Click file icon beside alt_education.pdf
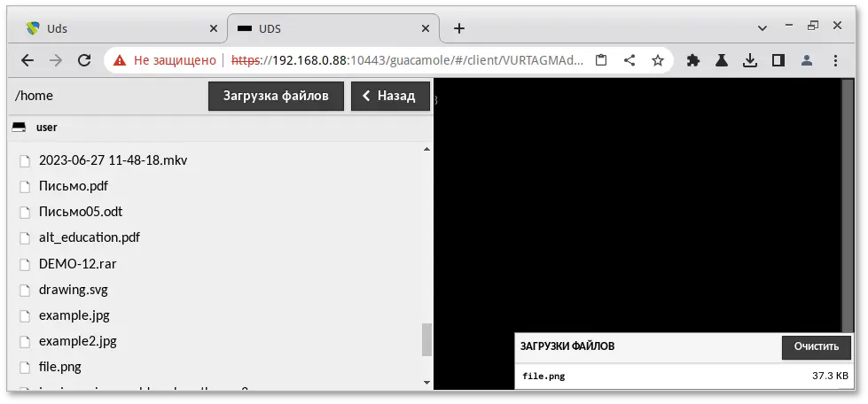This screenshot has width=868, height=404. click(24, 238)
